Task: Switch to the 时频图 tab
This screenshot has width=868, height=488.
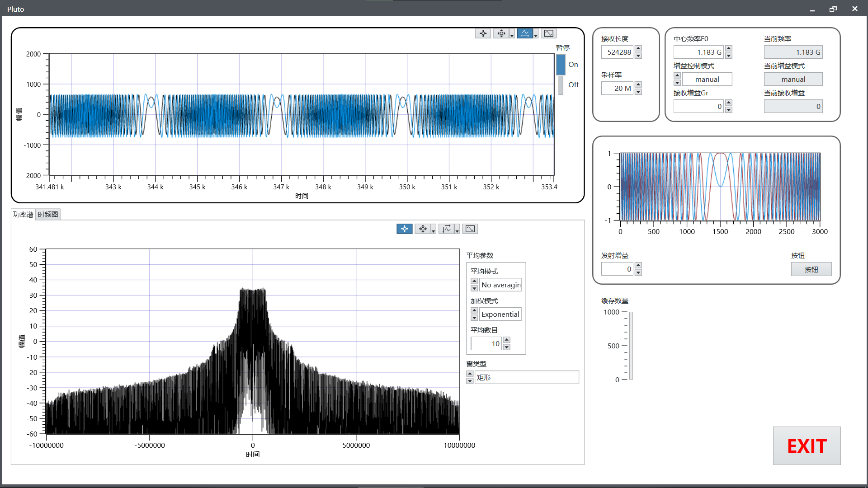Action: point(47,214)
